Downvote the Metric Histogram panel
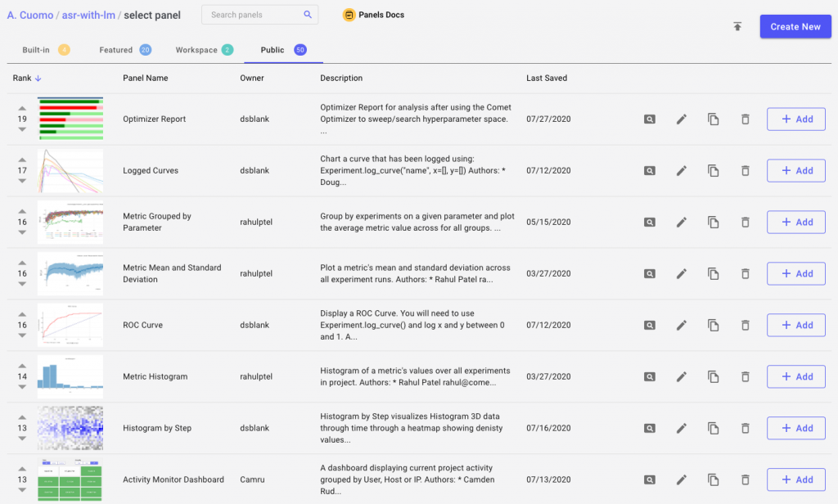Screen dimensions: 838x504 click(22, 387)
